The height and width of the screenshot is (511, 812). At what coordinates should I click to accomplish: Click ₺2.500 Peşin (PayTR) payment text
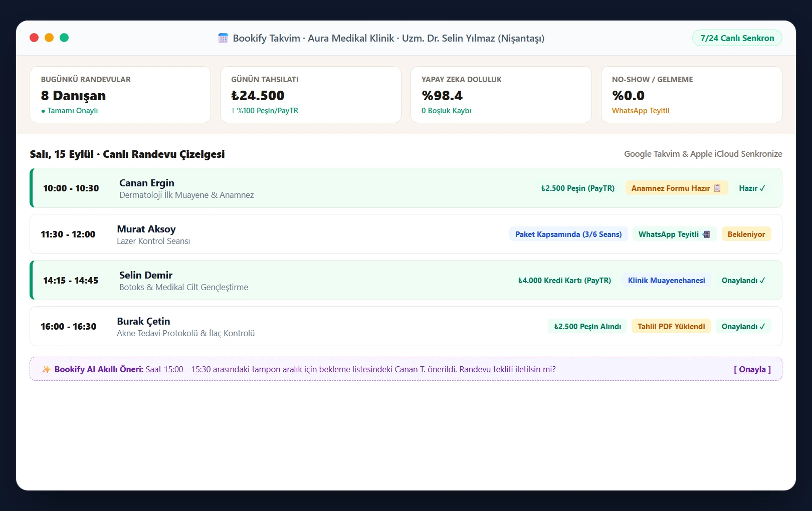pos(578,188)
